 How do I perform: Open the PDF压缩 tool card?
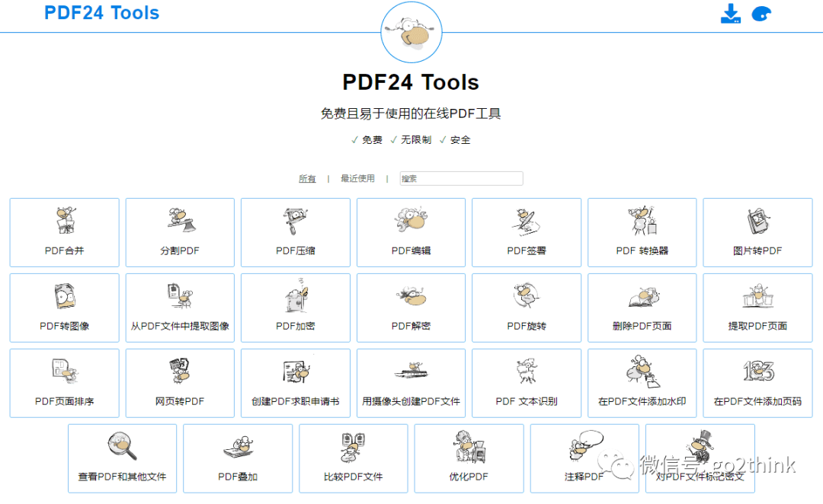click(x=296, y=232)
